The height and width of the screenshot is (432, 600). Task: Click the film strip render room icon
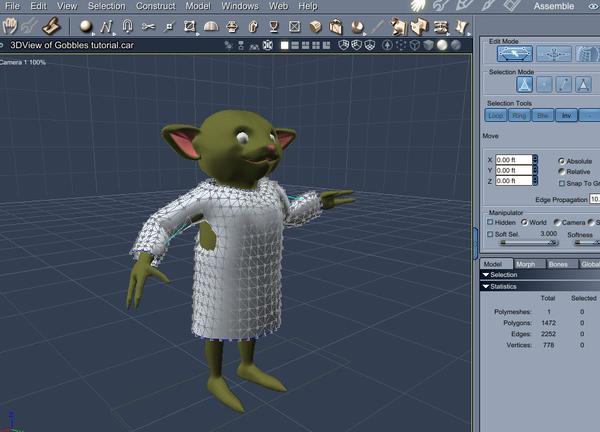click(x=512, y=5)
